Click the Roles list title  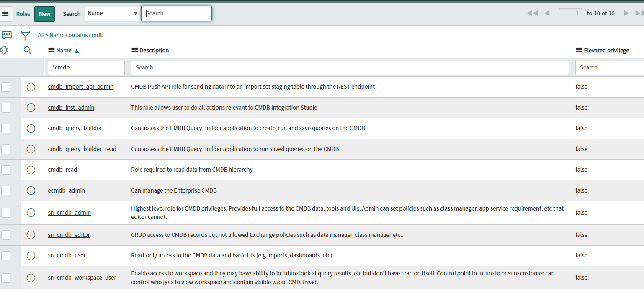[23, 14]
